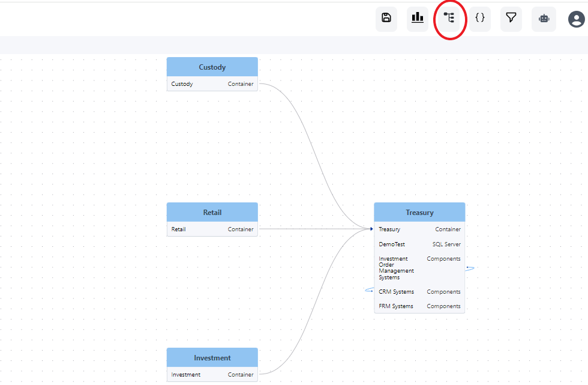
Task: Open the bar chart statistics icon
Action: pyautogui.click(x=417, y=19)
